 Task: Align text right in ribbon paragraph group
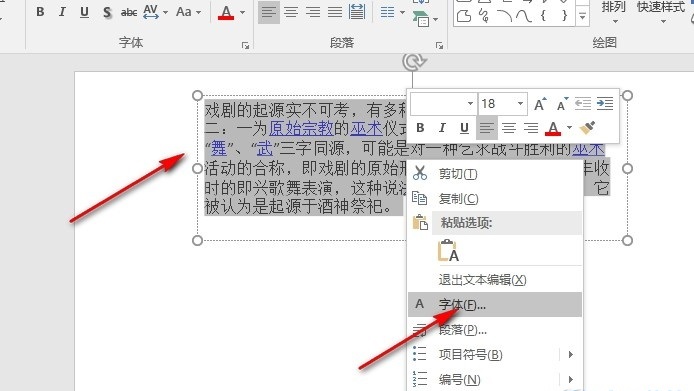coord(313,12)
